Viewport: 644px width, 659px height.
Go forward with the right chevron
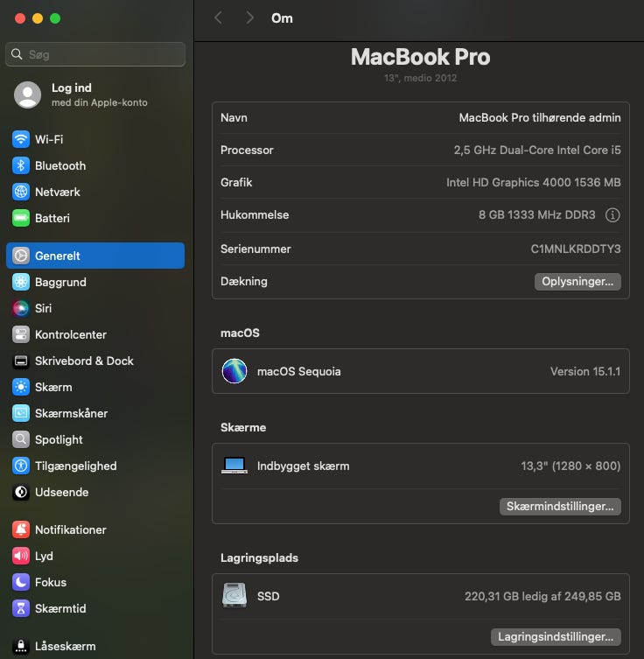click(x=249, y=18)
